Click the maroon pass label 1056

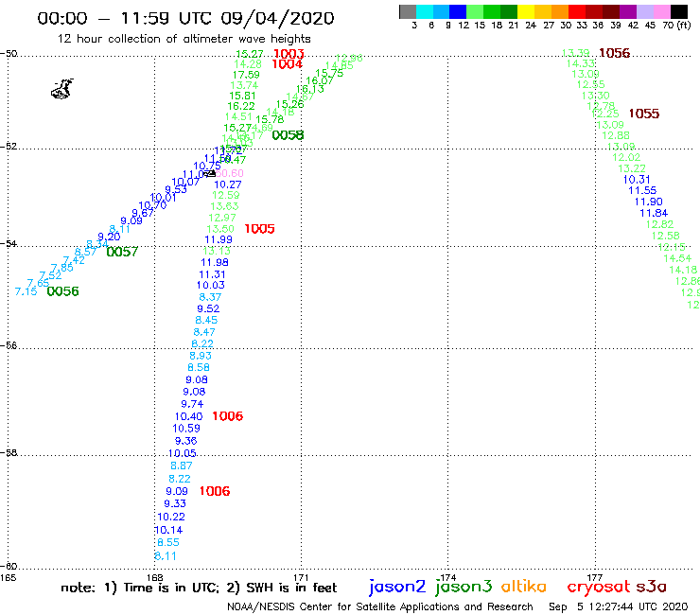pyautogui.click(x=614, y=53)
